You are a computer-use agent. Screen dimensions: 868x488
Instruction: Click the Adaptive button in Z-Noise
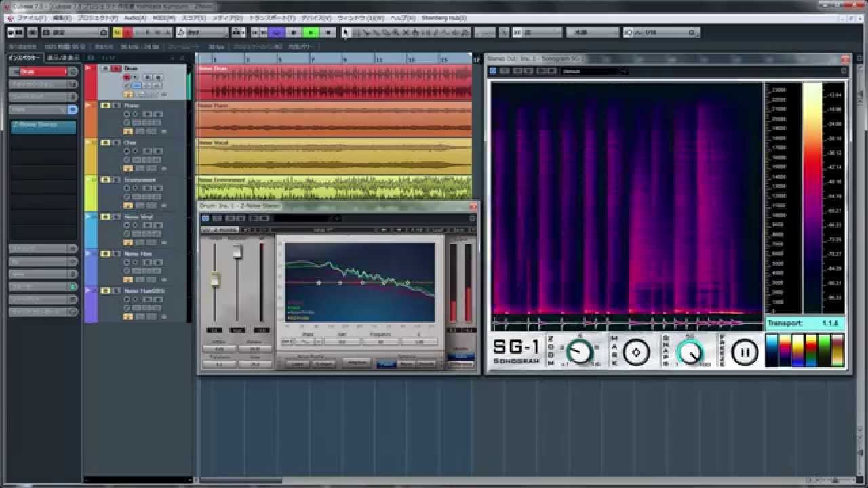click(356, 363)
